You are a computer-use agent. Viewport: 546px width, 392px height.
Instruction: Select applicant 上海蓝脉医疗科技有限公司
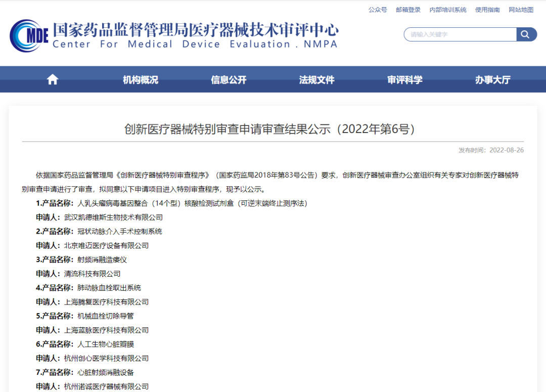(106, 330)
